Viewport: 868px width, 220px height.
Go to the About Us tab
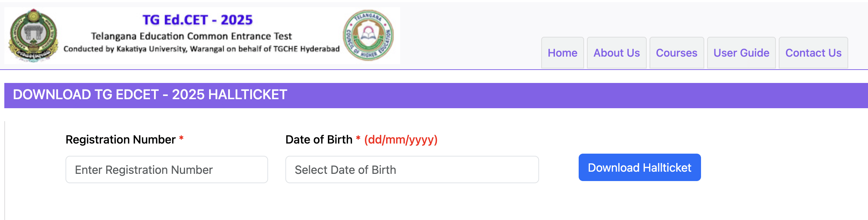[x=616, y=53]
